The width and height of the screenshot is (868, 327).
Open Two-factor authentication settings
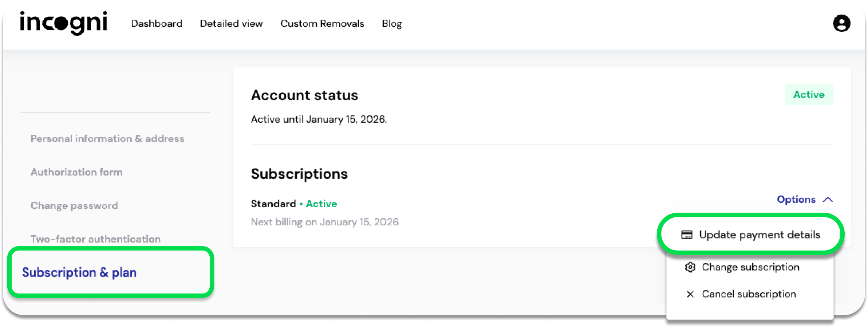95,239
